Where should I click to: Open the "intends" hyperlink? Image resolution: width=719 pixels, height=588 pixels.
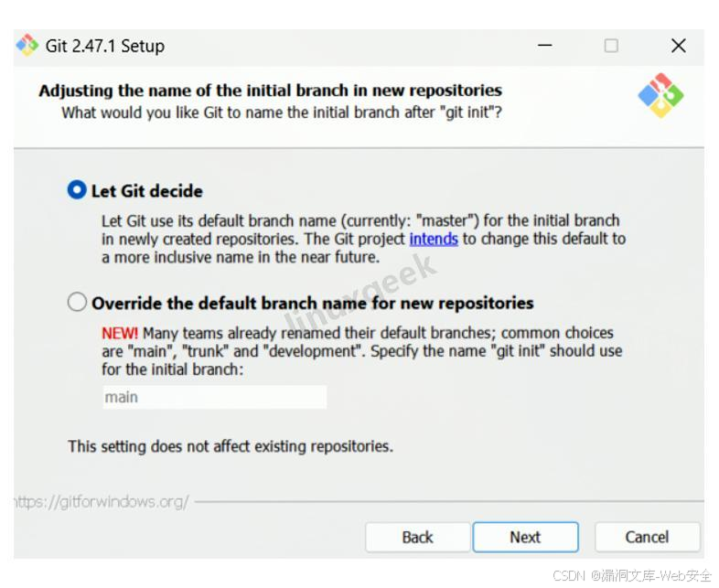(434, 239)
